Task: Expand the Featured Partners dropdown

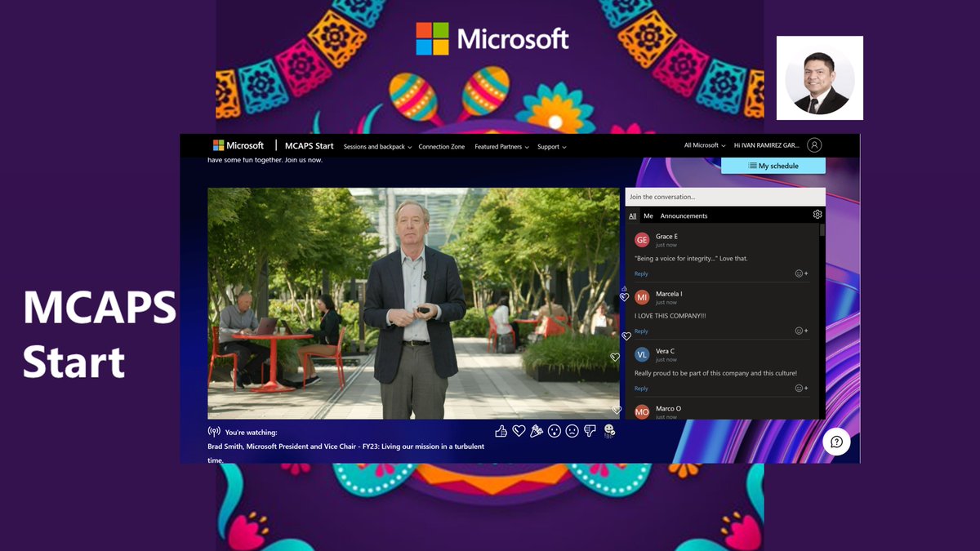Action: (501, 147)
